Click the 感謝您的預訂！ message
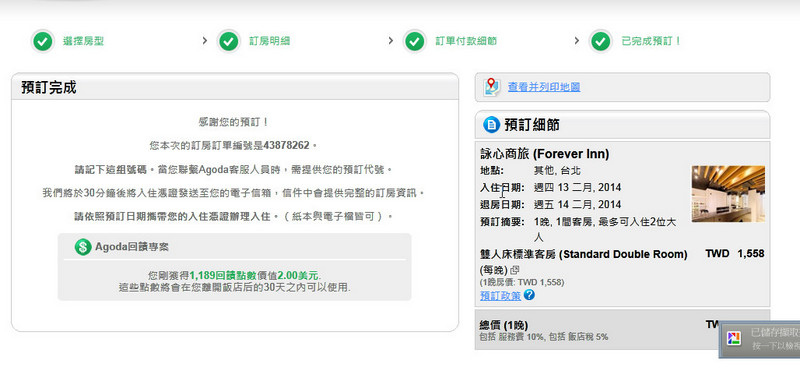800x378 pixels. point(234,122)
